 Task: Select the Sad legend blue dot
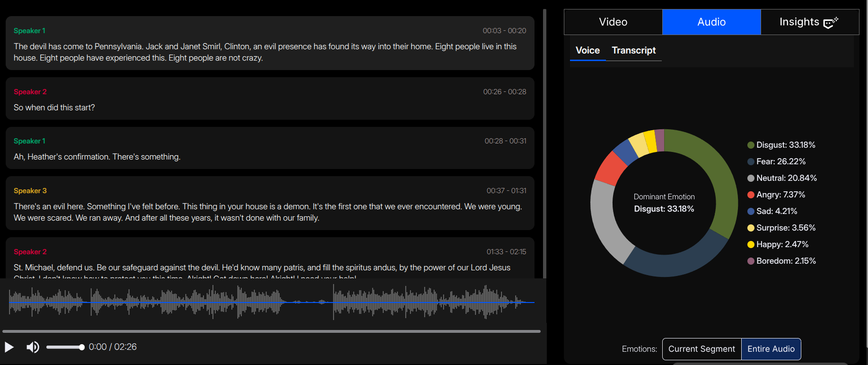tap(751, 211)
